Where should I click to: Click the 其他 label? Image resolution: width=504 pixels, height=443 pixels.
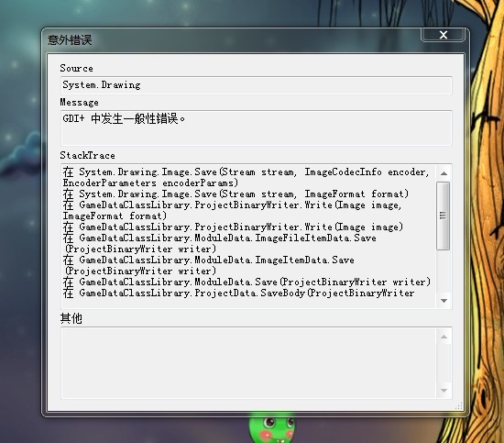tap(71, 318)
